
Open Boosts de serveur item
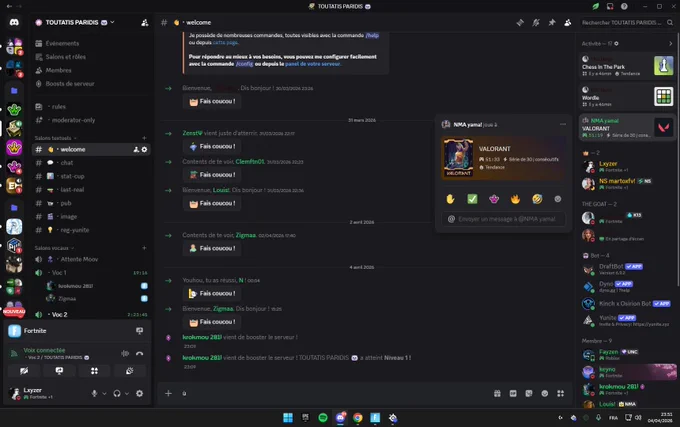[x=91, y=84]
